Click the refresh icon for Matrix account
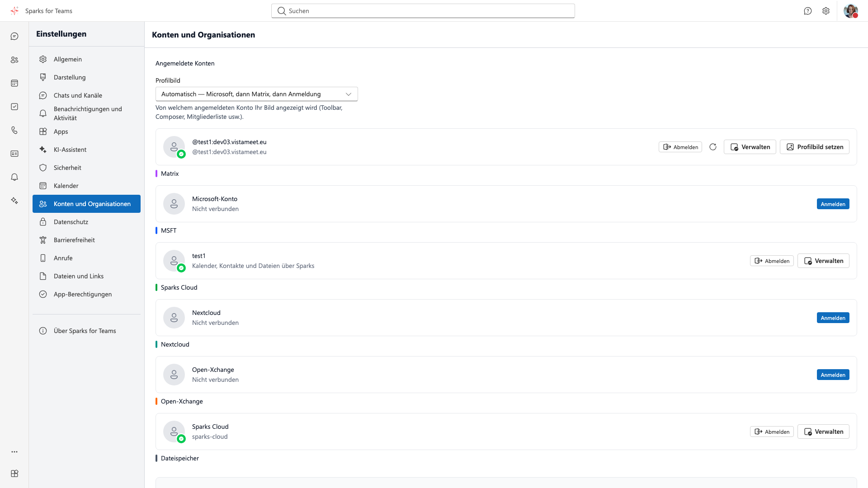This screenshot has height=488, width=868. tap(713, 147)
